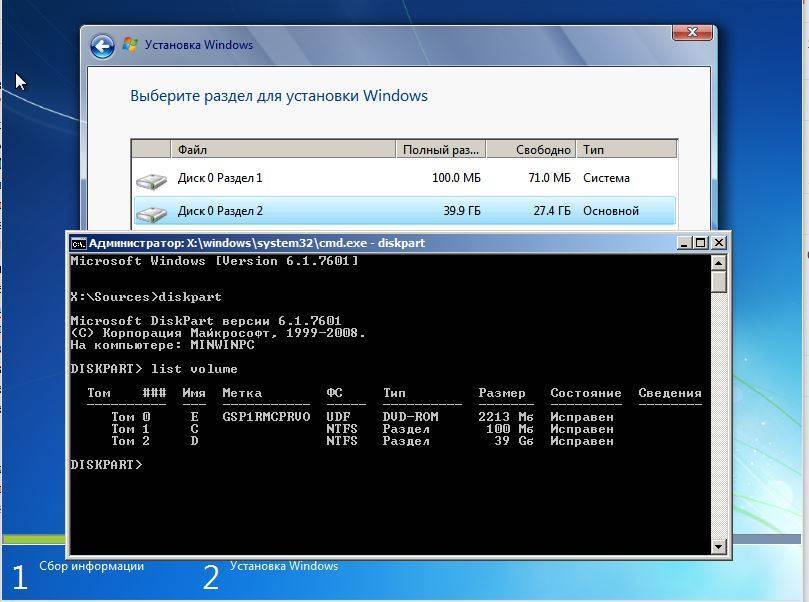Click the drive icon for Раздел 2
809x602 pixels.
pyautogui.click(x=152, y=213)
